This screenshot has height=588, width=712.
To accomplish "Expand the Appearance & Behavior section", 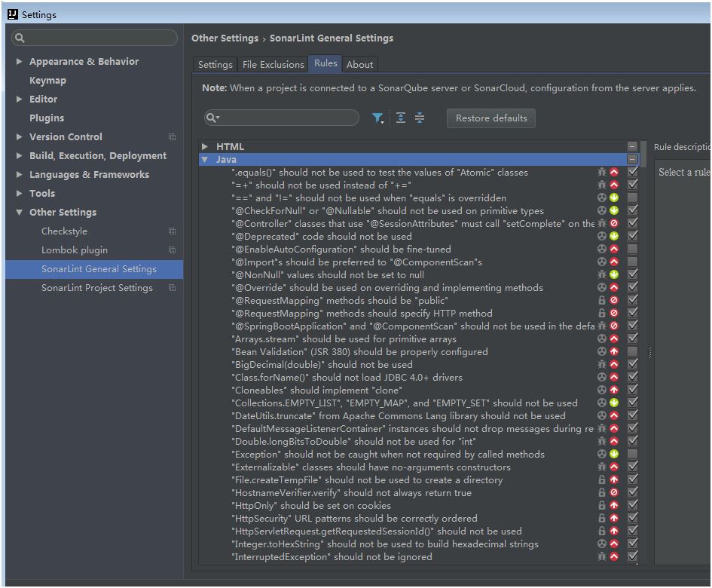I will click(19, 62).
